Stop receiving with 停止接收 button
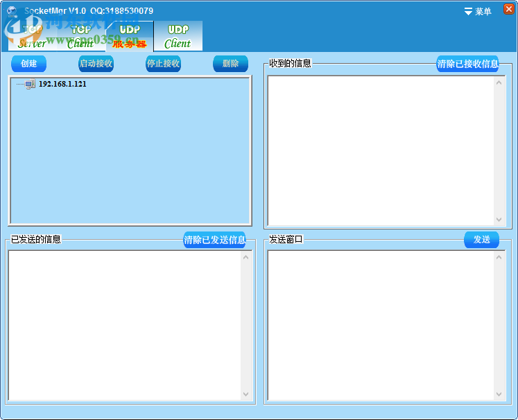This screenshot has width=518, height=420. coord(163,64)
